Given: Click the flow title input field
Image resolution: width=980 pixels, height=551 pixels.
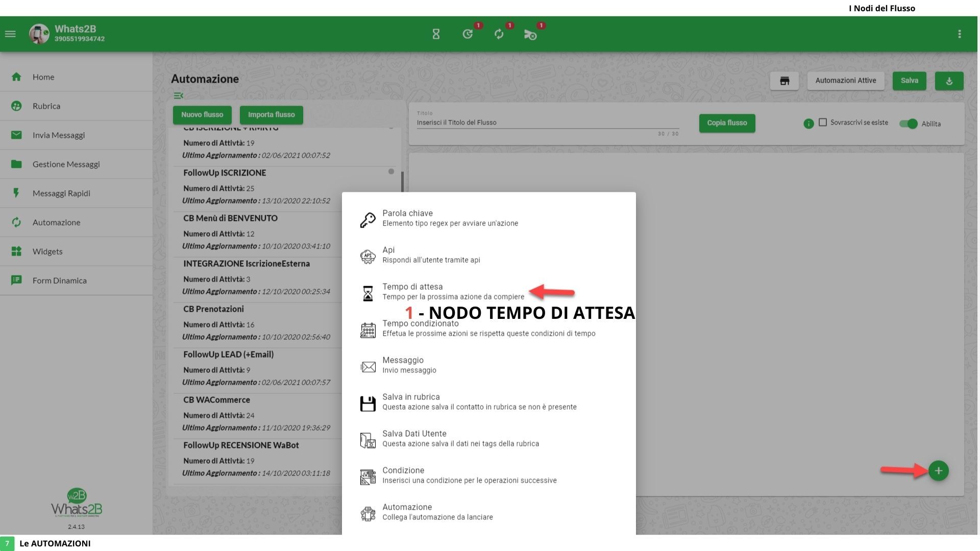Looking at the screenshot, I should tap(548, 122).
